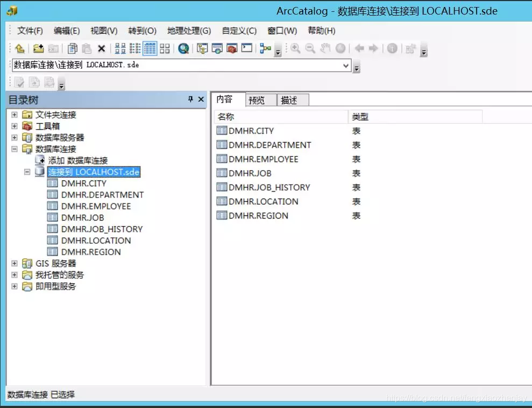Select the Zoom In magnifier tool
Viewport: 532px width, 408px height.
295,48
